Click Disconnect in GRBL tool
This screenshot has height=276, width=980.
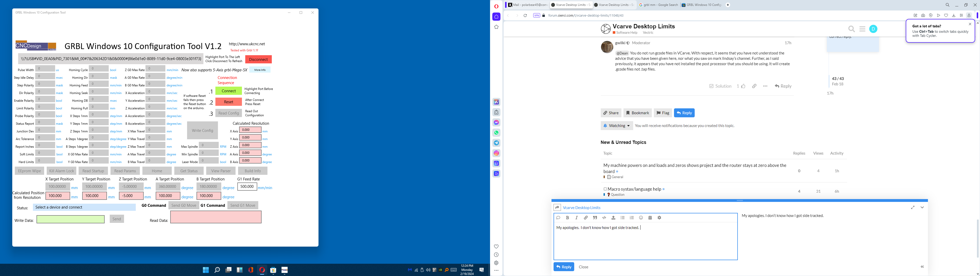[x=258, y=60]
